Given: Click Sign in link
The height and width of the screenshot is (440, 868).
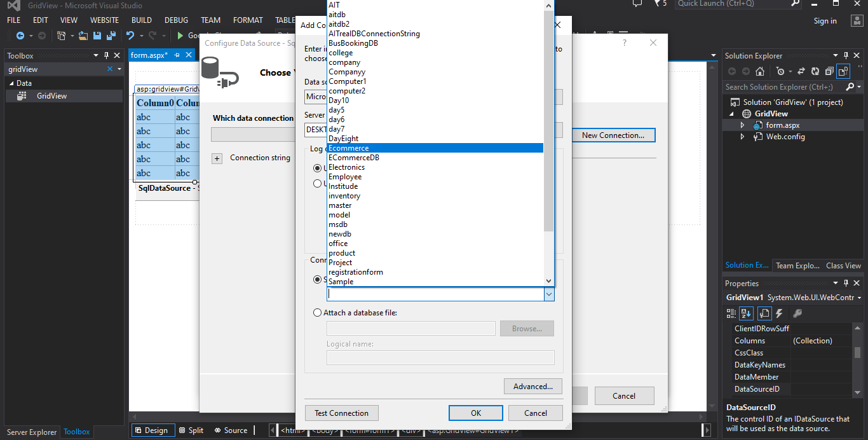Looking at the screenshot, I should [x=825, y=21].
